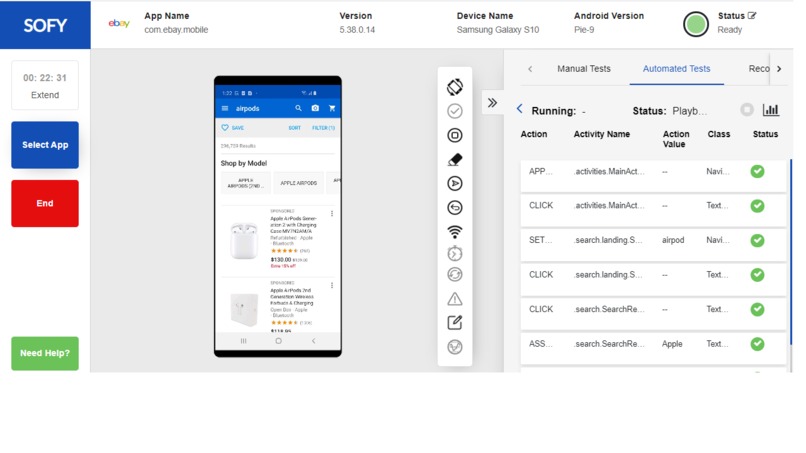Viewport: 806px width, 453px height.
Task: Tap SORT in the phone screen
Action: pyautogui.click(x=295, y=128)
